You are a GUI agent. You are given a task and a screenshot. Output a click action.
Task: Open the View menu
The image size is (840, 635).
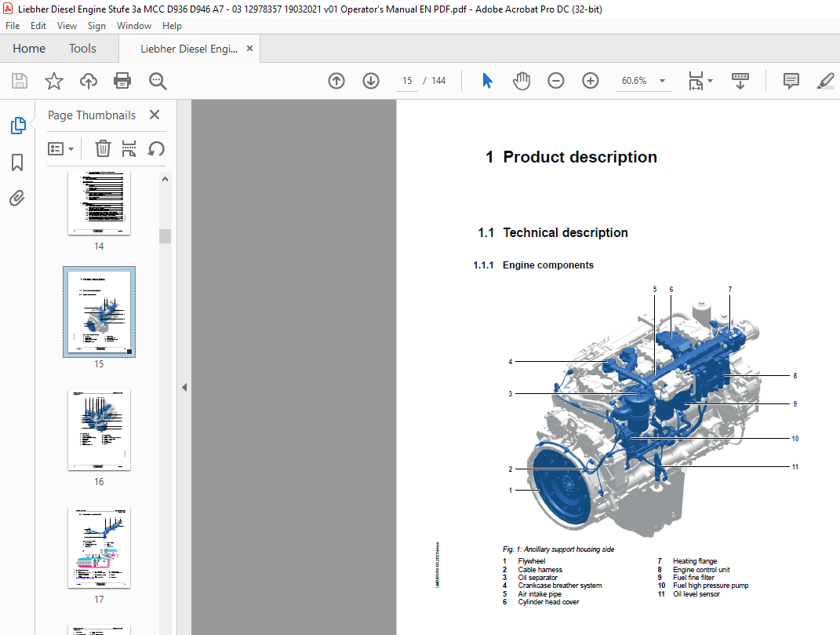(x=67, y=26)
